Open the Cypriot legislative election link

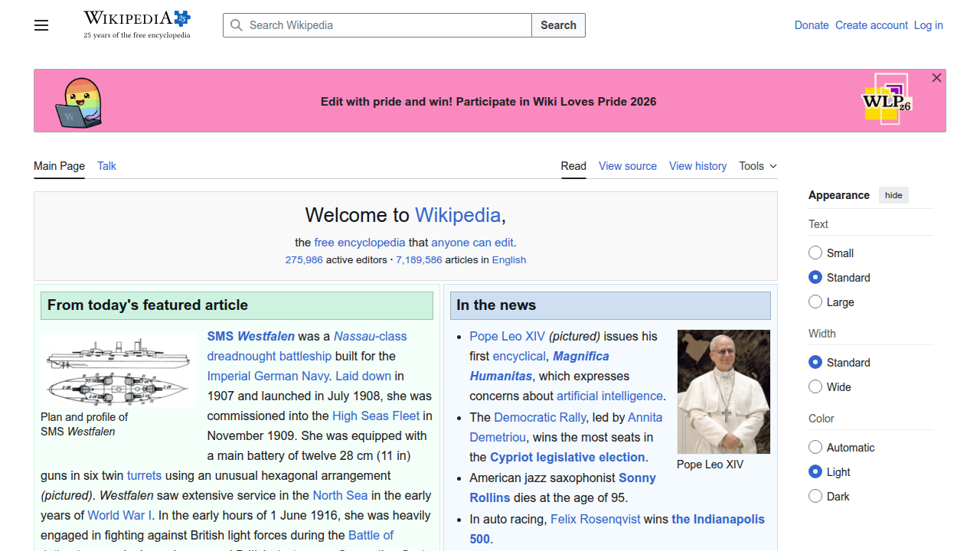[567, 457]
